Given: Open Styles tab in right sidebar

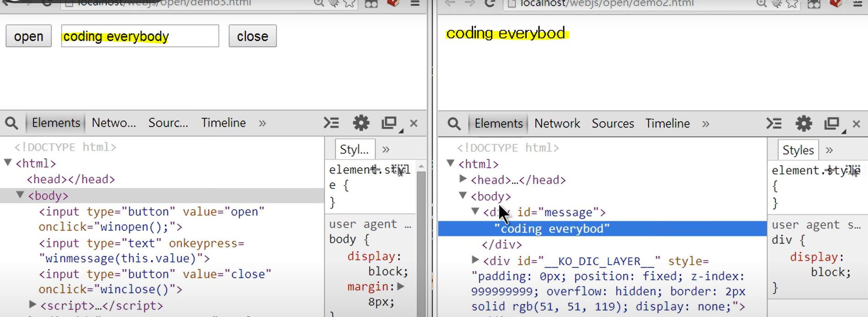Looking at the screenshot, I should point(798,150).
